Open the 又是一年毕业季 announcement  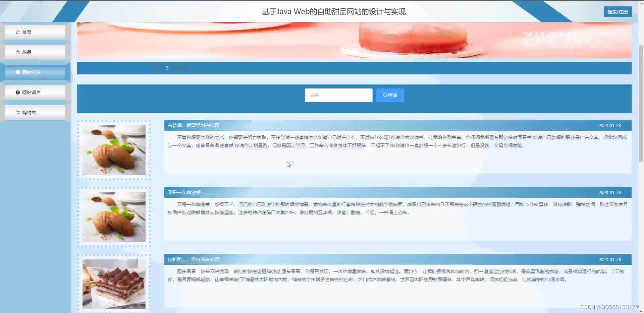click(x=184, y=192)
